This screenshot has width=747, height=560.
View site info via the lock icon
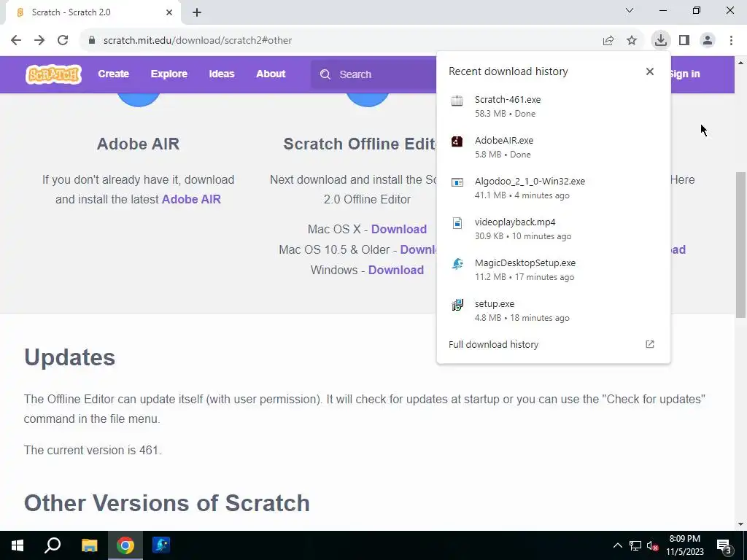coord(91,40)
